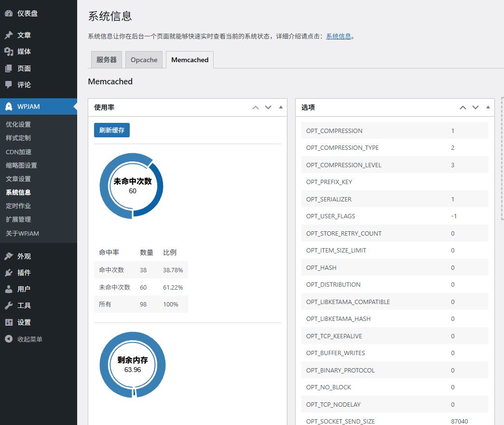Collapse the 选项 panel
This screenshot has height=425, width=504.
pyautogui.click(x=488, y=107)
